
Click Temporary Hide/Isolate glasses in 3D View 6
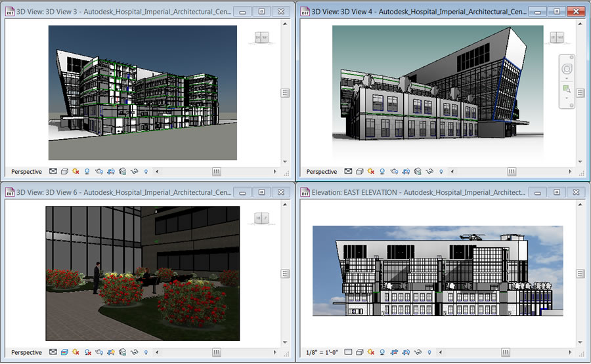point(134,352)
